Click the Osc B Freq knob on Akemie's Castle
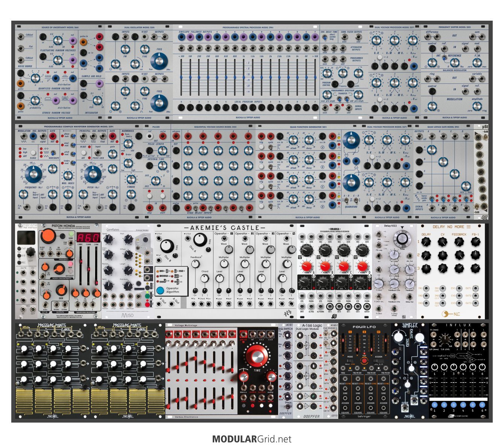This screenshot has height=447, width=504. (x=167, y=246)
